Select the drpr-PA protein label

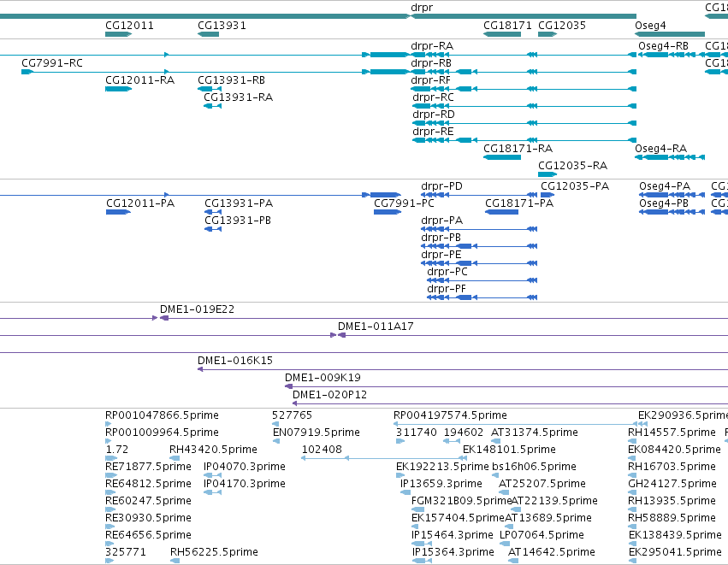coord(441,221)
